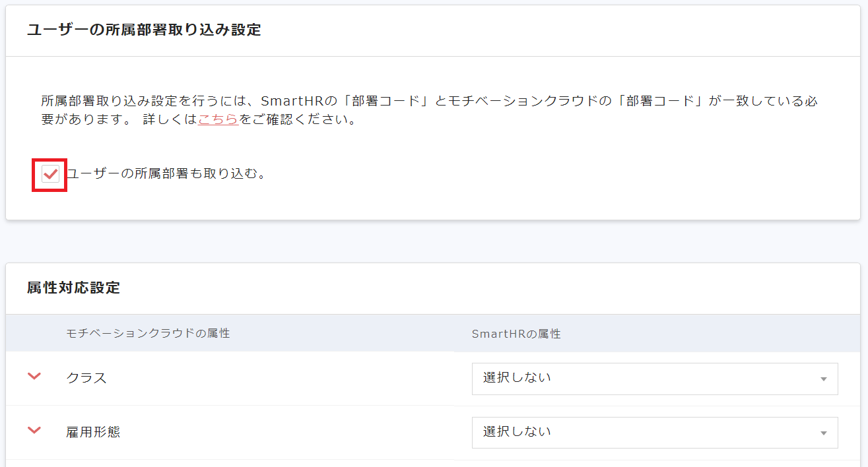Expand the 雇用形態 row red chevron
Viewport: 868px width, 467px height.
(x=34, y=431)
